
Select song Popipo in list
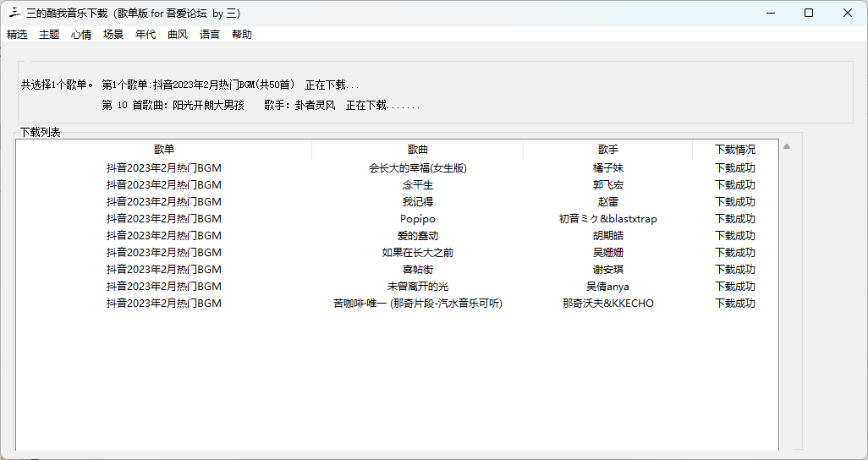418,219
